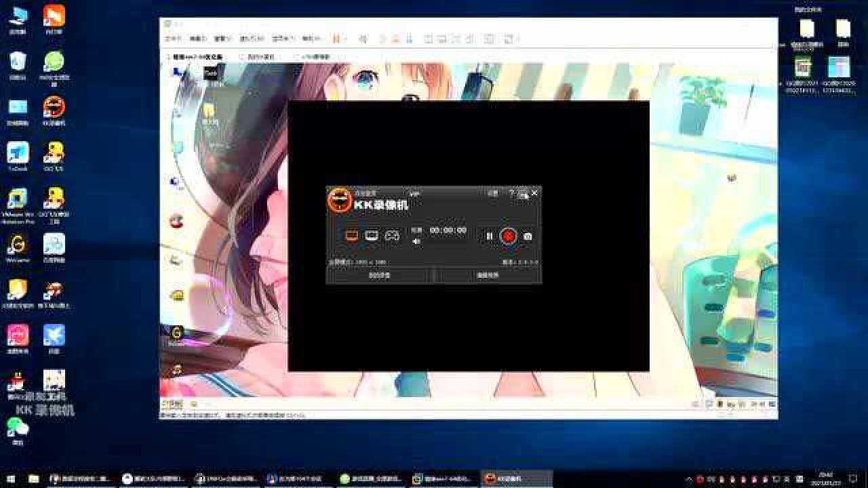The width and height of the screenshot is (868, 488).
Task: Select game recording mode gamepad icon
Action: click(x=392, y=235)
